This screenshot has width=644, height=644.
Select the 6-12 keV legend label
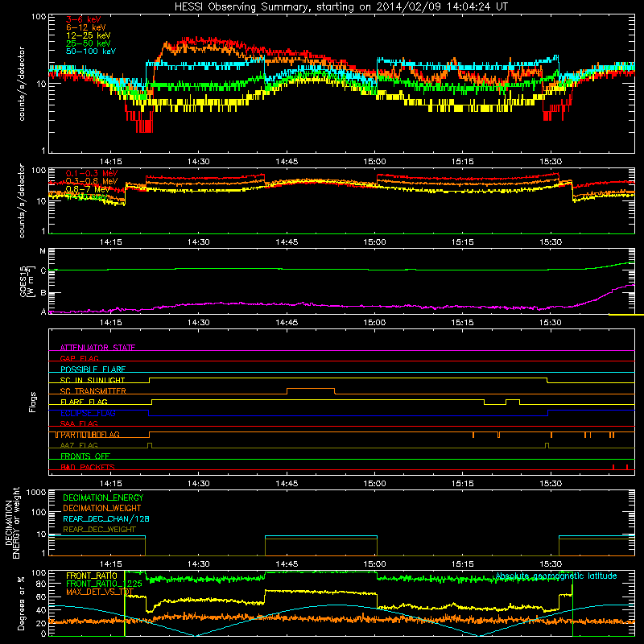pos(86,27)
